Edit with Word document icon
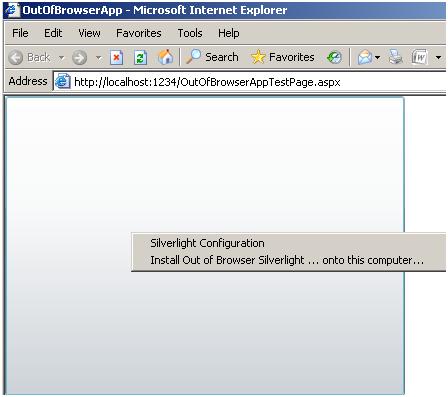 coord(419,57)
